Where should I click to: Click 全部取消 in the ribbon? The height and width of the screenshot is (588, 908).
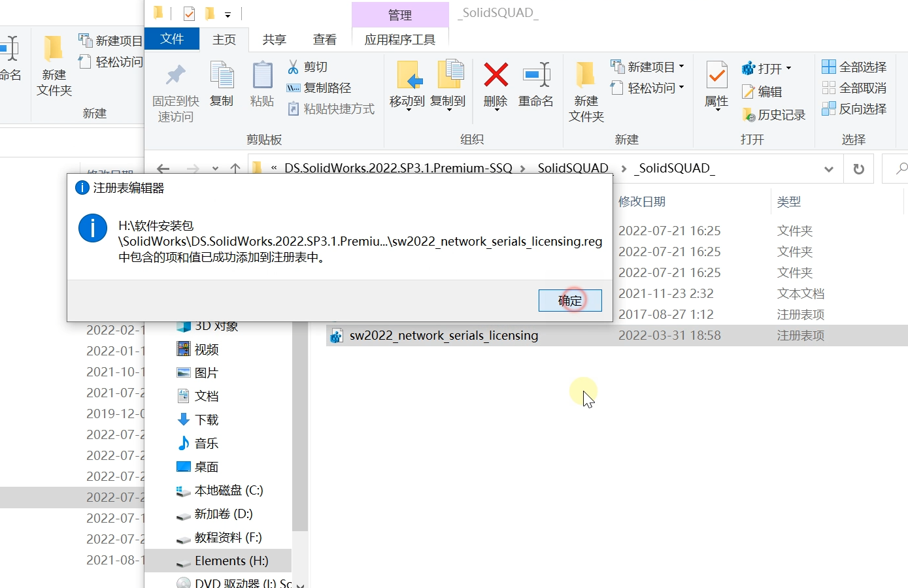tap(854, 88)
